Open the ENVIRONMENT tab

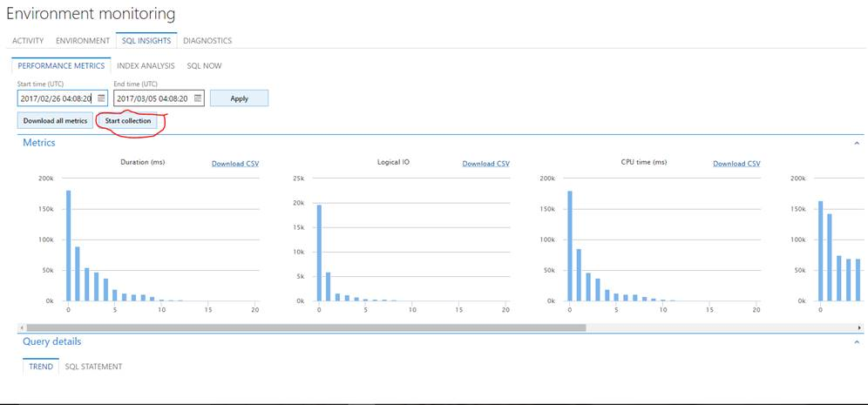(x=83, y=40)
